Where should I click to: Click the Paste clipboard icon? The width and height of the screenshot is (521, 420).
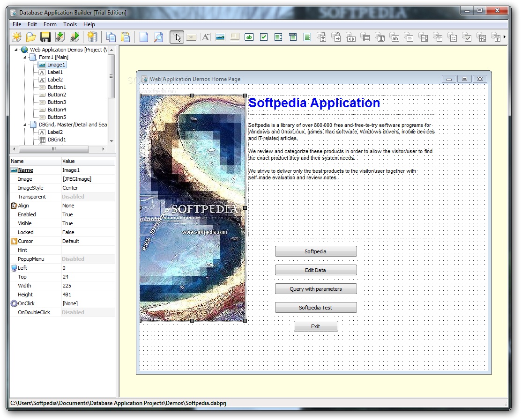point(125,37)
